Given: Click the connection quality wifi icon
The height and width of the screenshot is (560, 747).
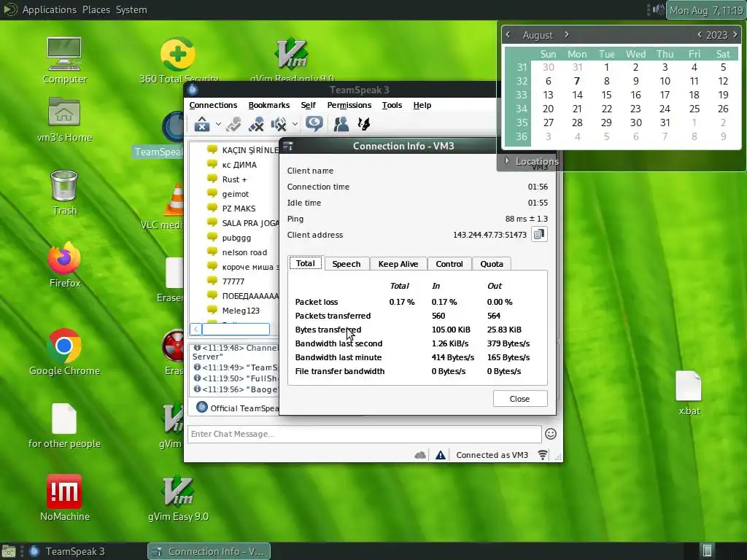Looking at the screenshot, I should pyautogui.click(x=543, y=455).
